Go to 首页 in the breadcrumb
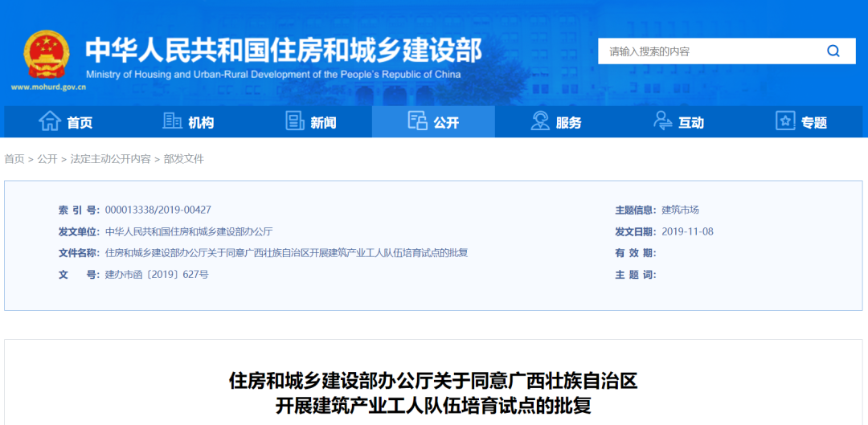Image resolution: width=868 pixels, height=425 pixels. click(x=14, y=159)
